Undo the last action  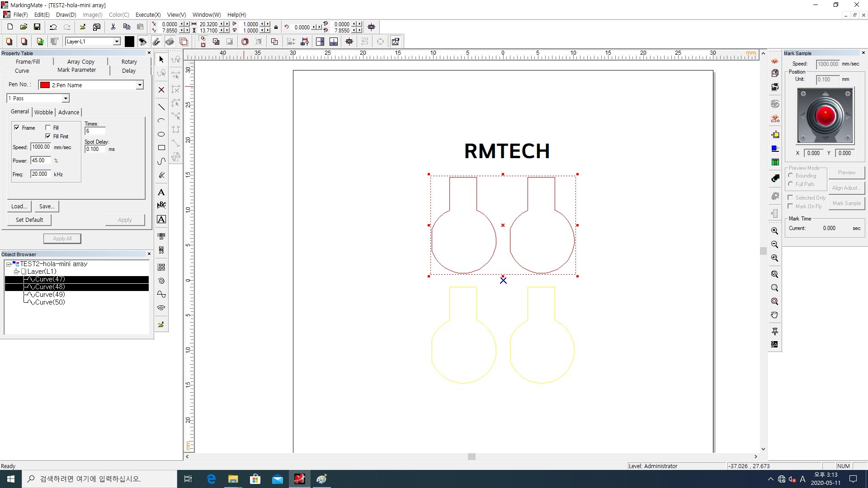(x=53, y=27)
